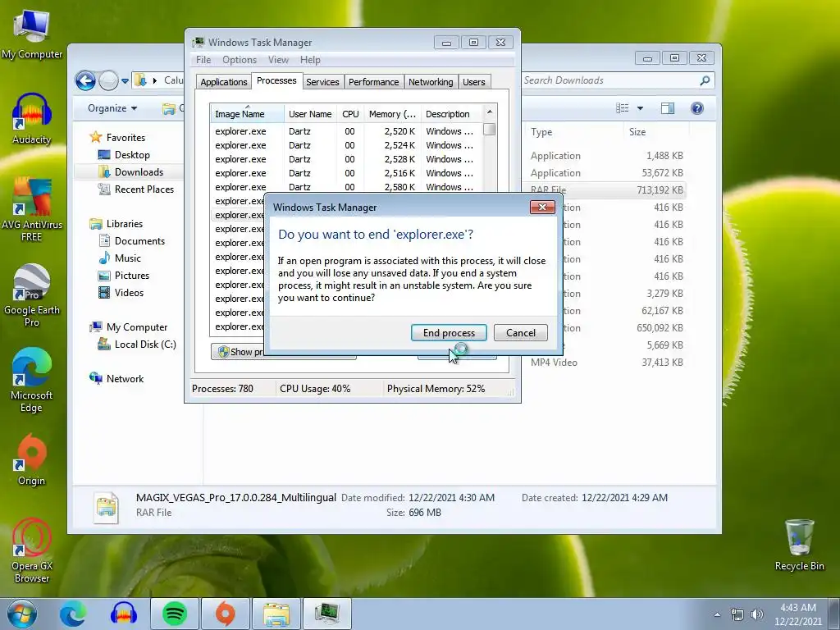Select explorer.exe row using 2,516 K
This screenshot has height=630, width=840.
[x=346, y=173]
